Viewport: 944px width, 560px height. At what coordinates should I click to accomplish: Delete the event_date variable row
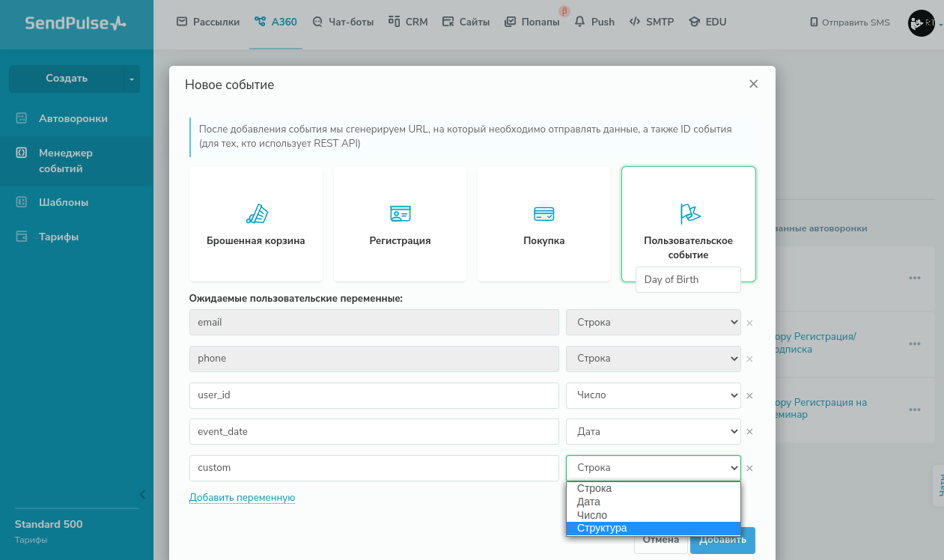749,432
